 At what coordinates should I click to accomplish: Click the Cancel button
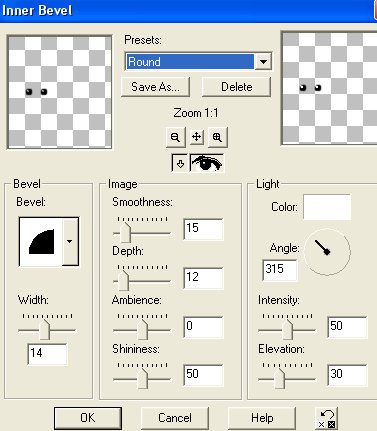(175, 418)
